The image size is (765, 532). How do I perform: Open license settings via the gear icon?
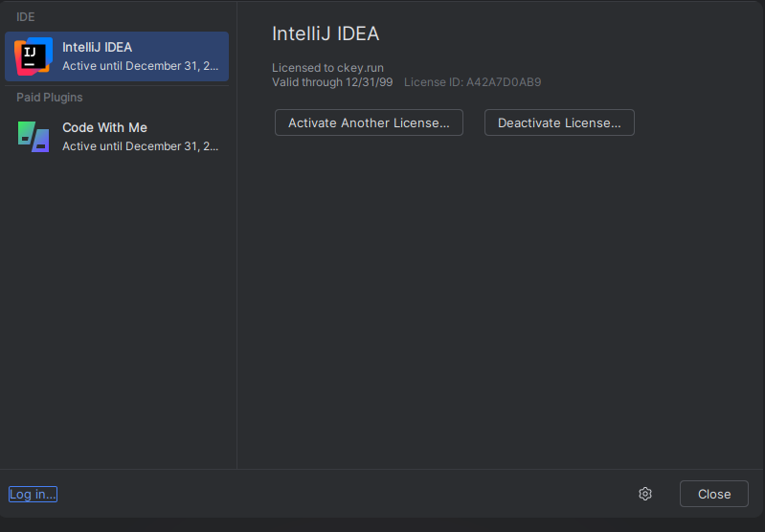(x=645, y=494)
